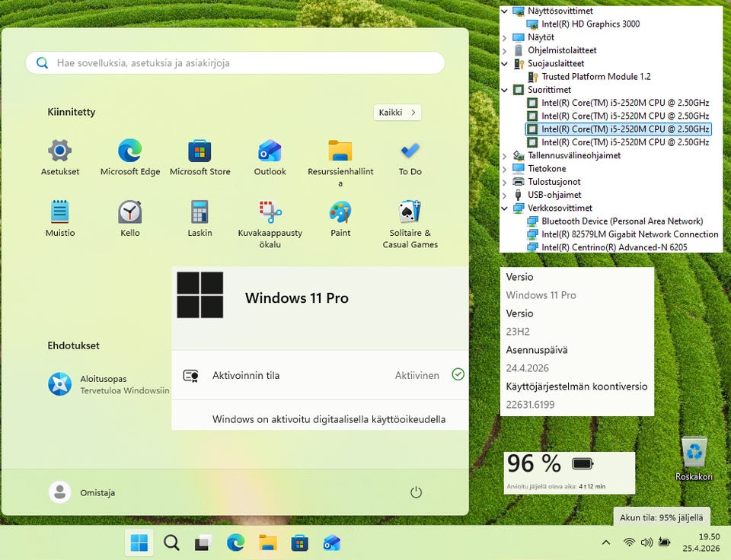Click the Näyttösovittimet category icon

click(x=519, y=11)
